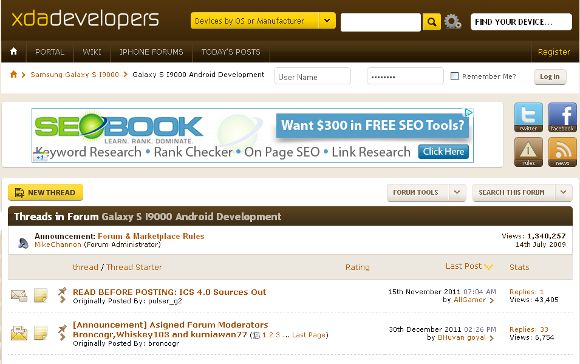The width and height of the screenshot is (580, 364).
Task: Click the rules warning icon
Action: (x=528, y=152)
